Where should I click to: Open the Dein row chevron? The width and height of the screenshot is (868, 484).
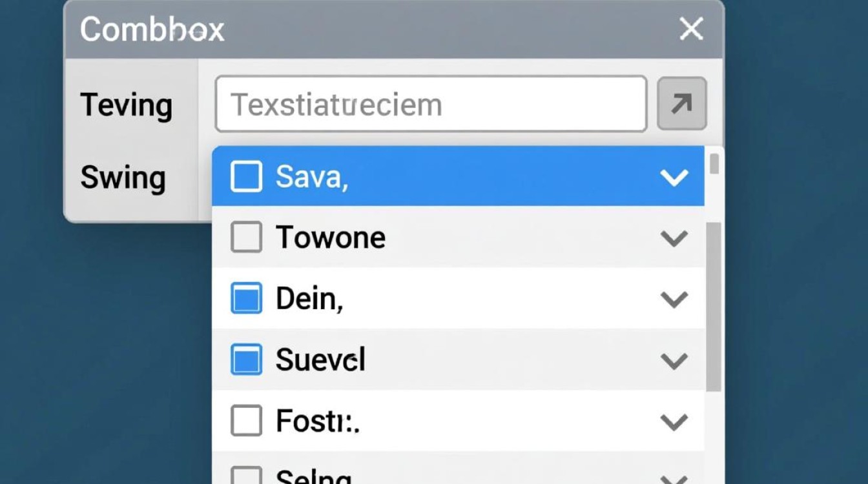[674, 299]
